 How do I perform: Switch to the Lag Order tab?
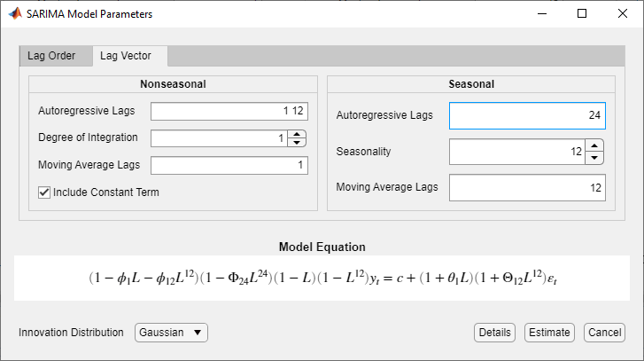[x=51, y=56]
